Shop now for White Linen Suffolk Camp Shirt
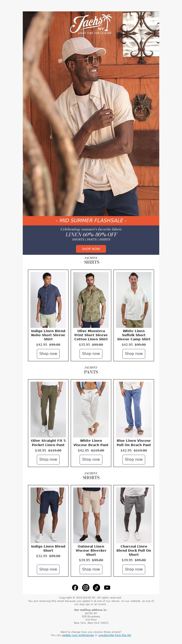 (x=134, y=354)
